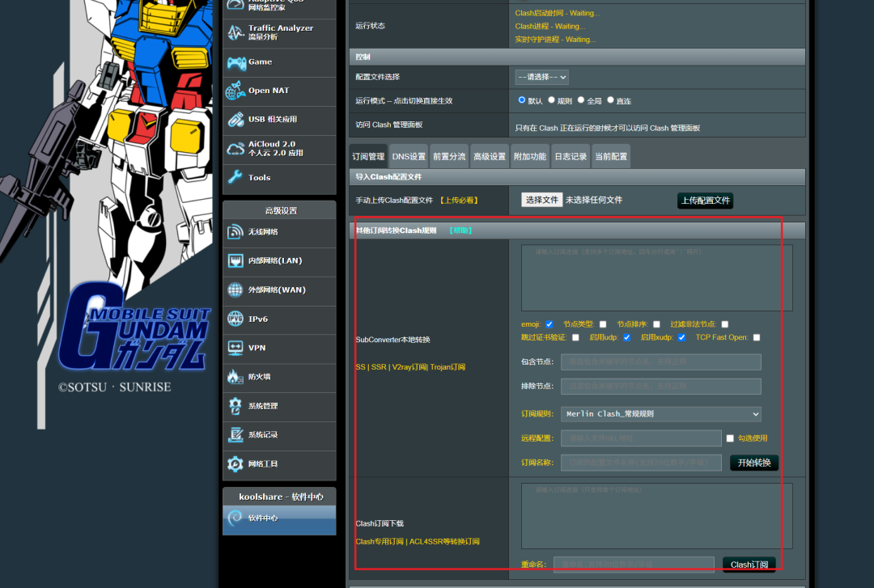Open the 【上传必看】 link
This screenshot has width=874, height=588.
coord(459,201)
